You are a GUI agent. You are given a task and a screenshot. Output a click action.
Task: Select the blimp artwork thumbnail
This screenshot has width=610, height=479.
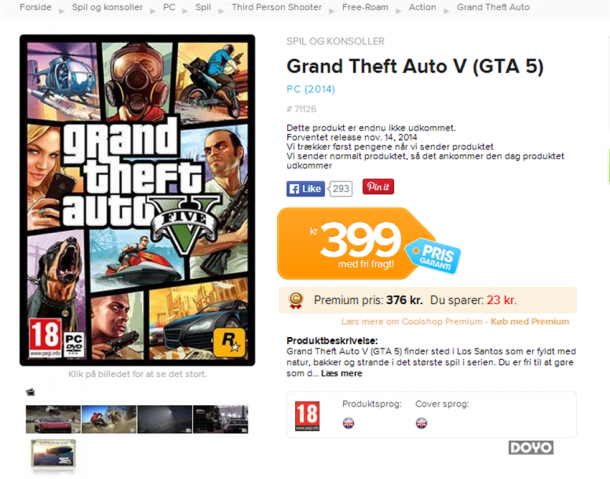click(53, 453)
